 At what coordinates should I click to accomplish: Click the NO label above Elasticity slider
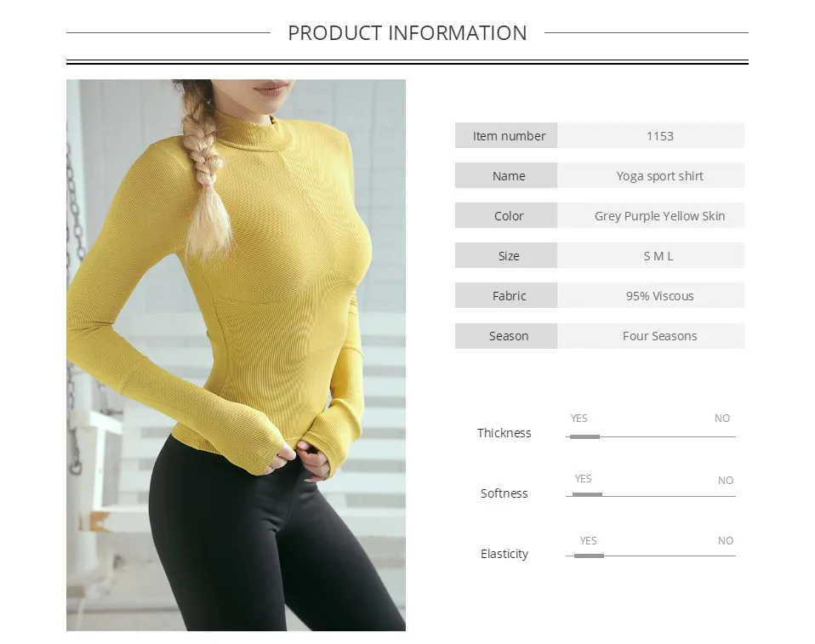pos(726,541)
